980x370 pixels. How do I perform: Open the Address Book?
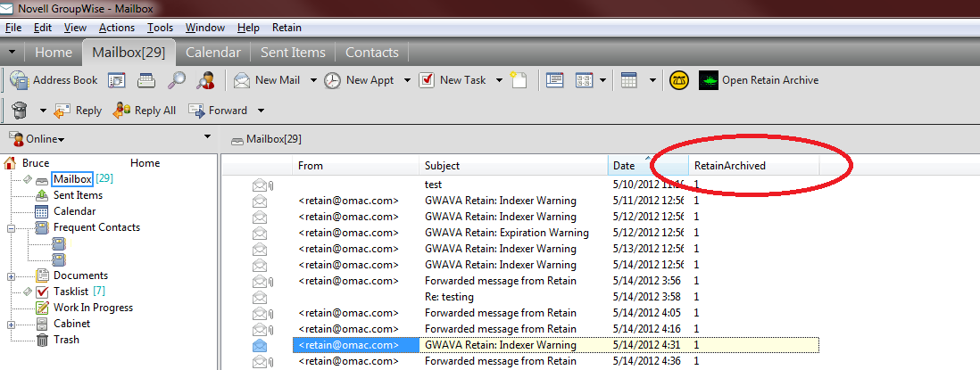pos(54,80)
